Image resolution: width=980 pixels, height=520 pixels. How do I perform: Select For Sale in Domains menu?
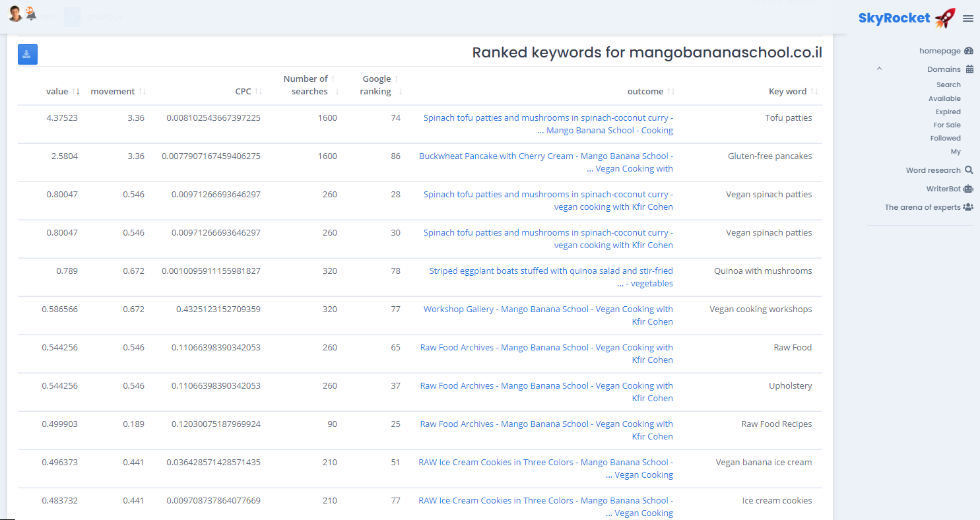947,125
